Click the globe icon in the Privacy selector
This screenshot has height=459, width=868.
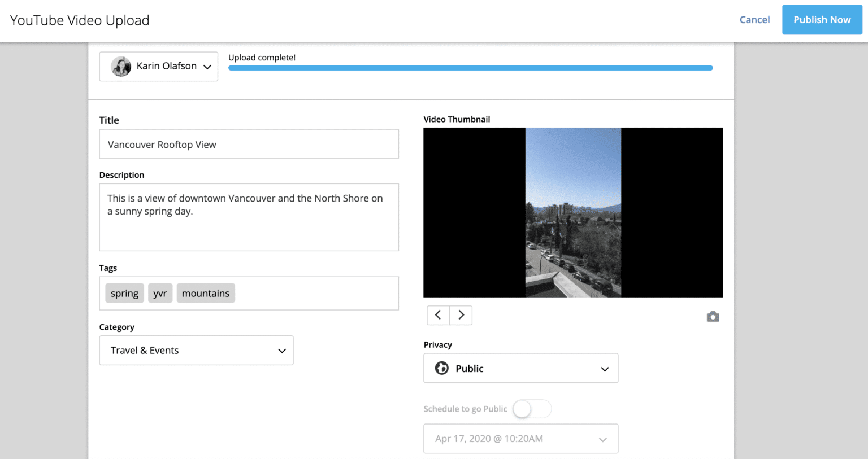click(x=441, y=368)
